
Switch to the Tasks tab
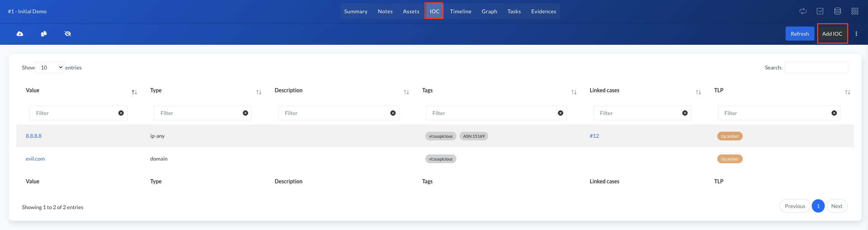click(514, 11)
